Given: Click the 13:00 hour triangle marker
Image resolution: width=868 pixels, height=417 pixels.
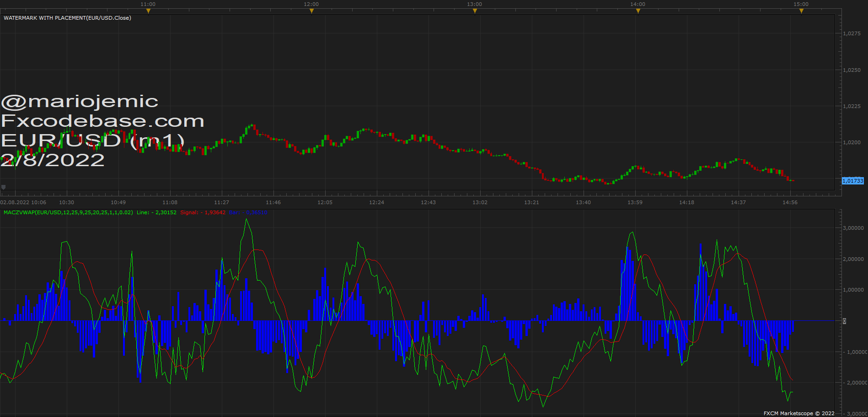Looking at the screenshot, I should [475, 11].
